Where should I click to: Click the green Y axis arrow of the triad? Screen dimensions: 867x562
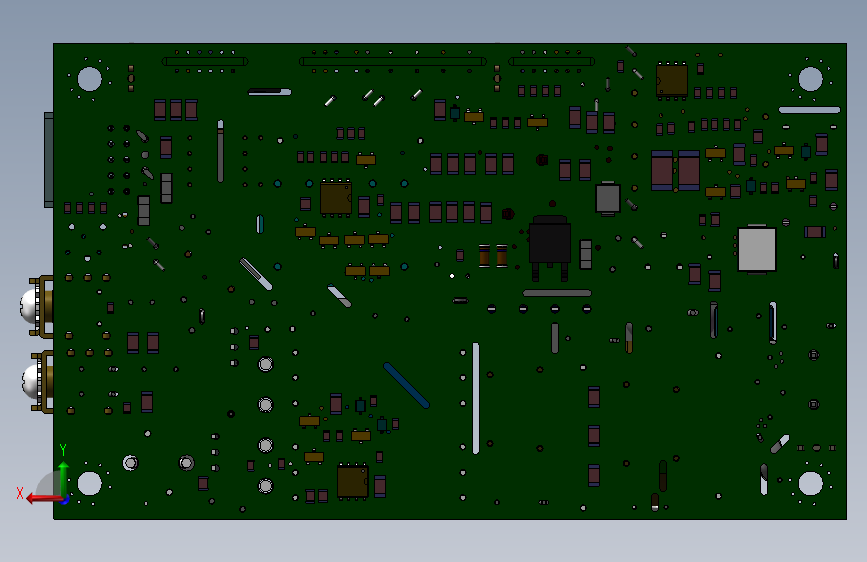pos(64,478)
